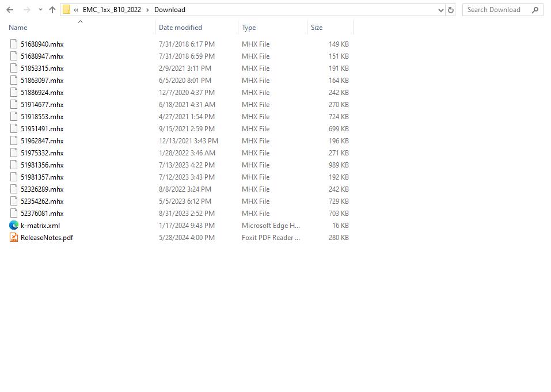Click the Foxit PDF Reader ... type cell

[271, 238]
